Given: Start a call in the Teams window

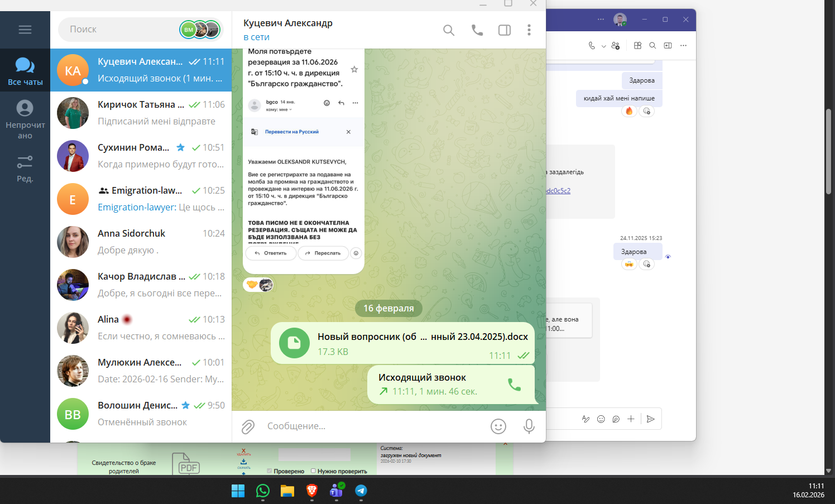Looking at the screenshot, I should coord(592,46).
